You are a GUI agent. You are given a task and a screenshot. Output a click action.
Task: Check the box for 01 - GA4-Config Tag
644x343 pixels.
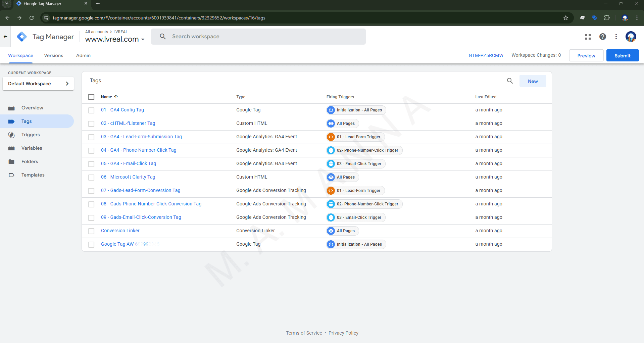(91, 110)
